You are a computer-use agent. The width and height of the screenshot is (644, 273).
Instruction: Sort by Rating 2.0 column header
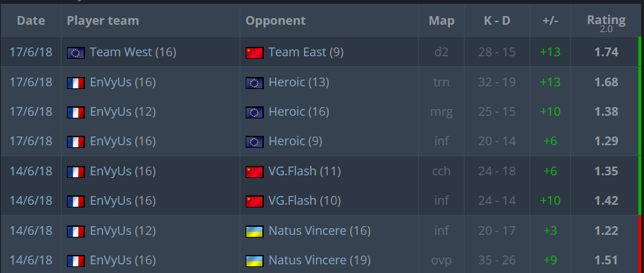pyautogui.click(x=606, y=23)
